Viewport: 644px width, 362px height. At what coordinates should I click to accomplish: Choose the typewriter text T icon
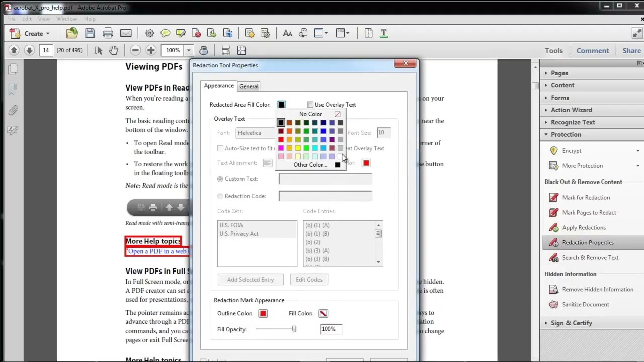coord(384,33)
